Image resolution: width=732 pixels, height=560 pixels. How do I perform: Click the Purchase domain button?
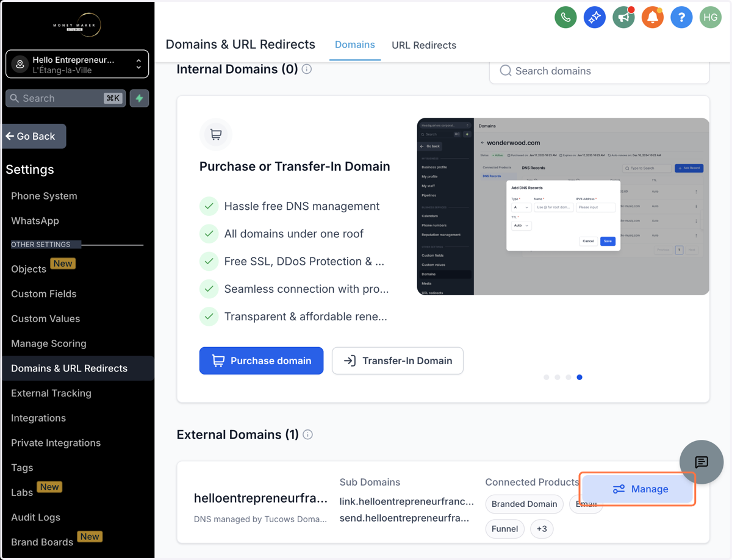[x=261, y=361]
